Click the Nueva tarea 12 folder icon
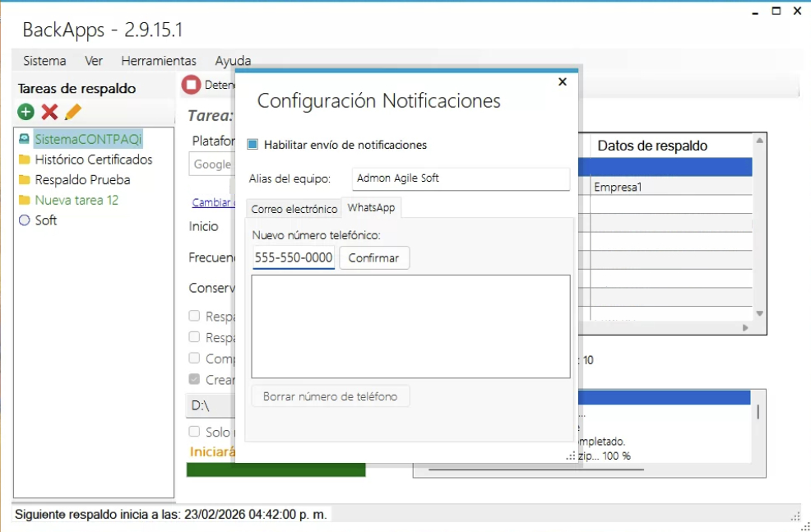The width and height of the screenshot is (811, 532). (x=25, y=200)
